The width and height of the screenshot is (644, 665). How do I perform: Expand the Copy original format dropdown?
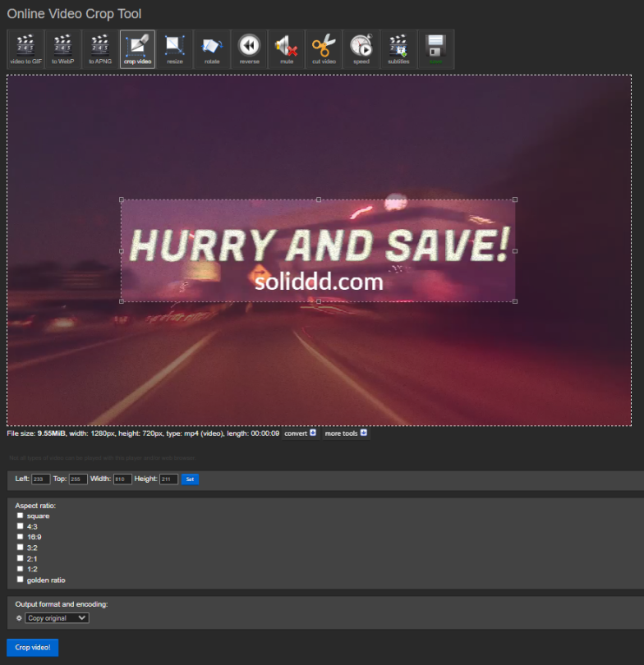click(x=57, y=618)
